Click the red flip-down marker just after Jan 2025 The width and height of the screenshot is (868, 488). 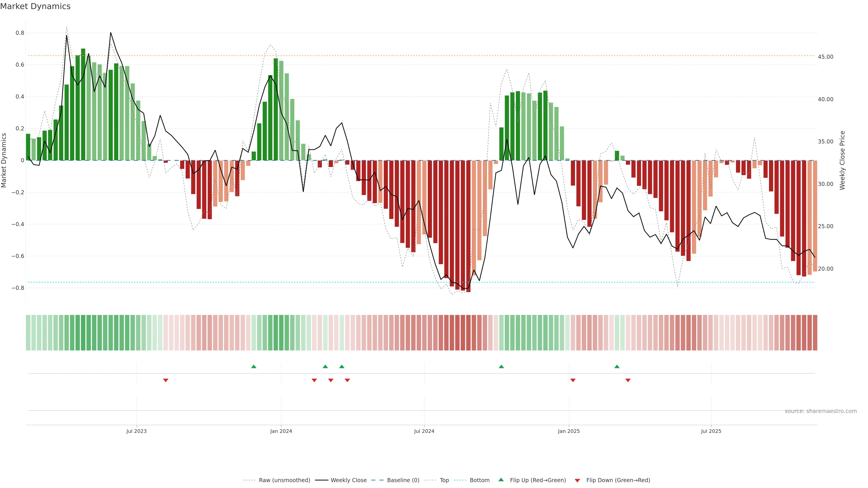point(573,380)
